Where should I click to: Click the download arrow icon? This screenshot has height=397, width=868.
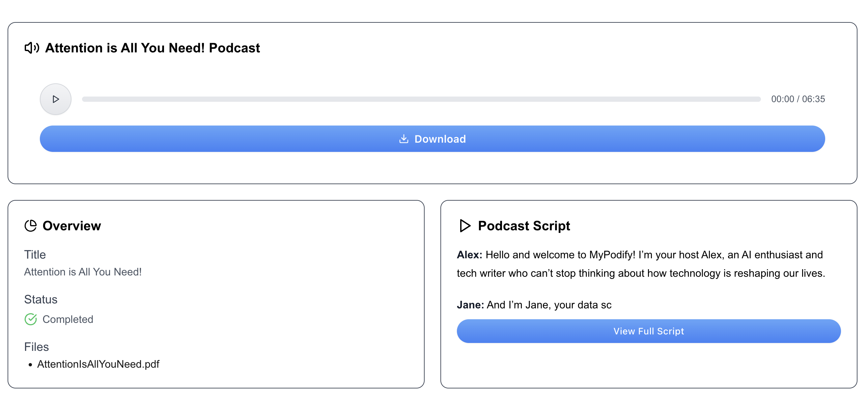pos(404,139)
